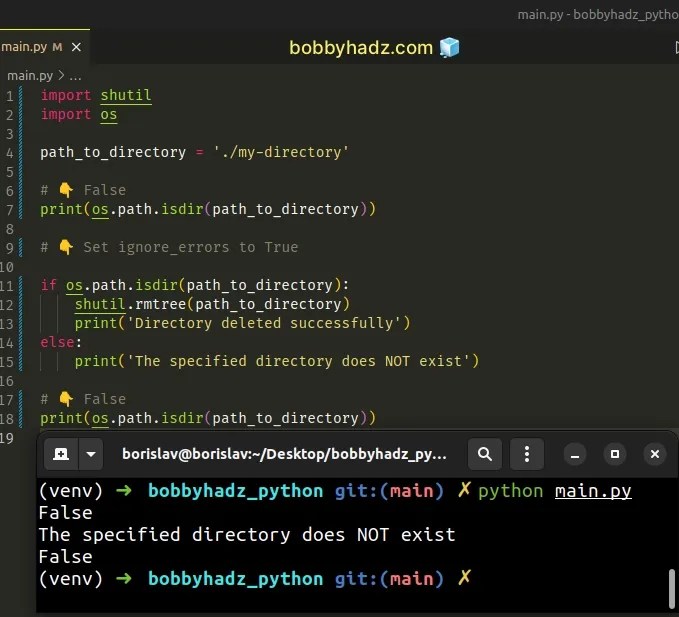
Task: Click main.py link in terminal command
Action: coord(593,491)
